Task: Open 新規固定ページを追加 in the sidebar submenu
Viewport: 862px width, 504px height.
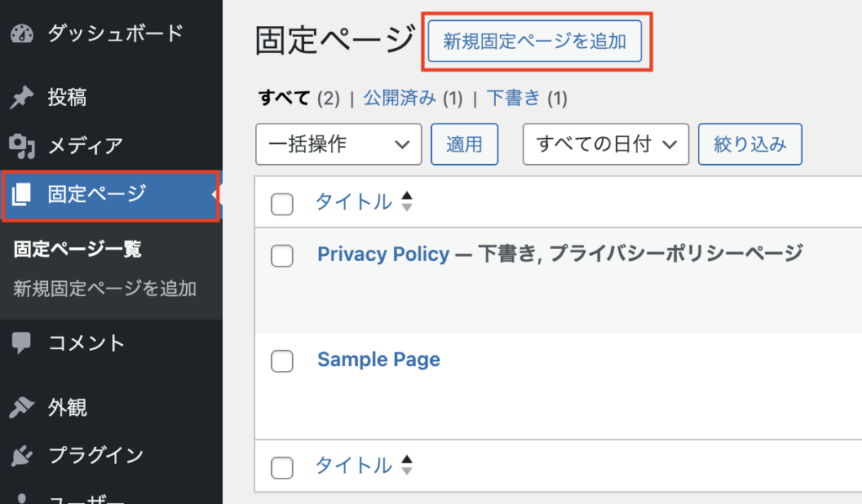Action: [x=105, y=289]
